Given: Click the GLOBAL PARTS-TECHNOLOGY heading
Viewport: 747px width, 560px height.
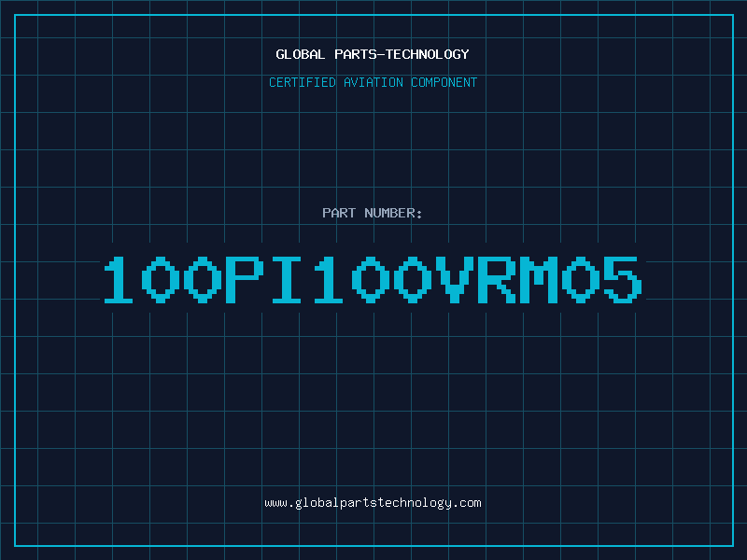Looking at the screenshot, I should point(373,54).
